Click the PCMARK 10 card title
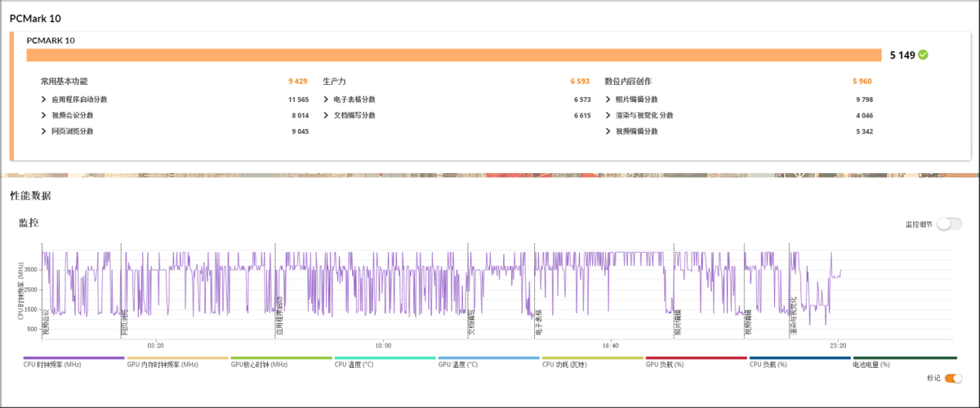This screenshot has height=408, width=980. click(51, 39)
